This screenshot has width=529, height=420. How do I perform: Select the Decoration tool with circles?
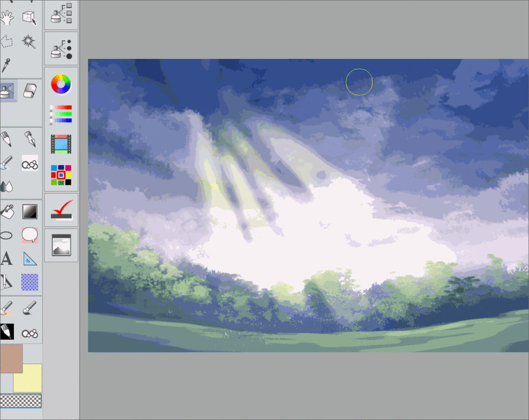(30, 163)
